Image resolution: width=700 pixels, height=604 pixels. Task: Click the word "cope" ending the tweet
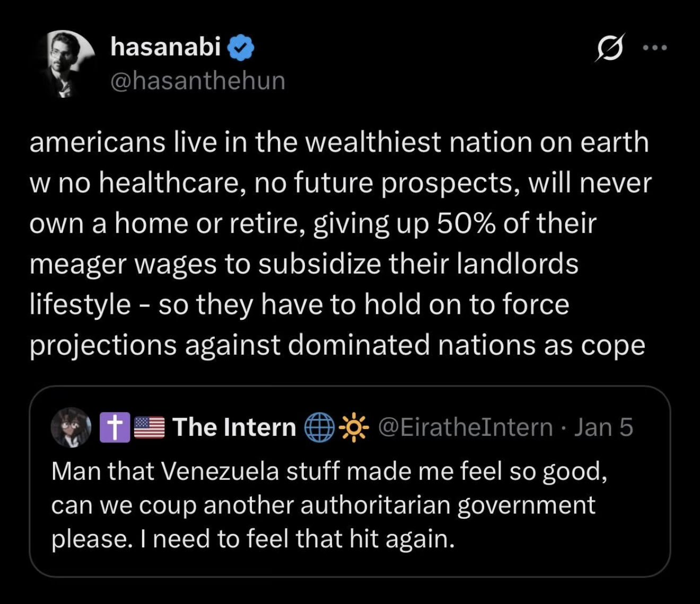(x=613, y=346)
